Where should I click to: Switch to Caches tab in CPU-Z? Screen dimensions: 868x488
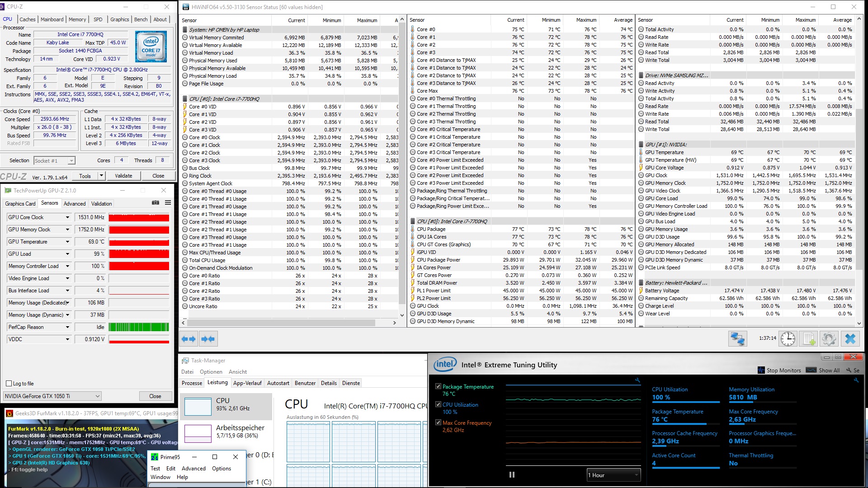tap(27, 19)
